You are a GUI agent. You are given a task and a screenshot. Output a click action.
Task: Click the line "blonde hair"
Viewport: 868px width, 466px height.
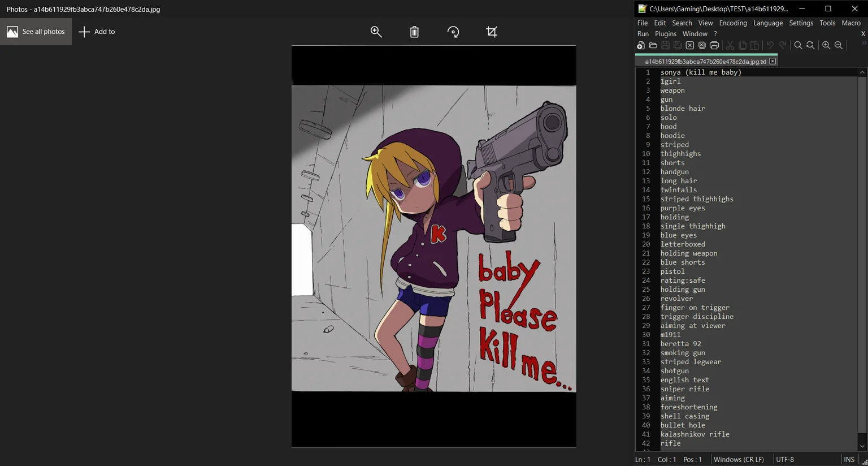pos(683,109)
